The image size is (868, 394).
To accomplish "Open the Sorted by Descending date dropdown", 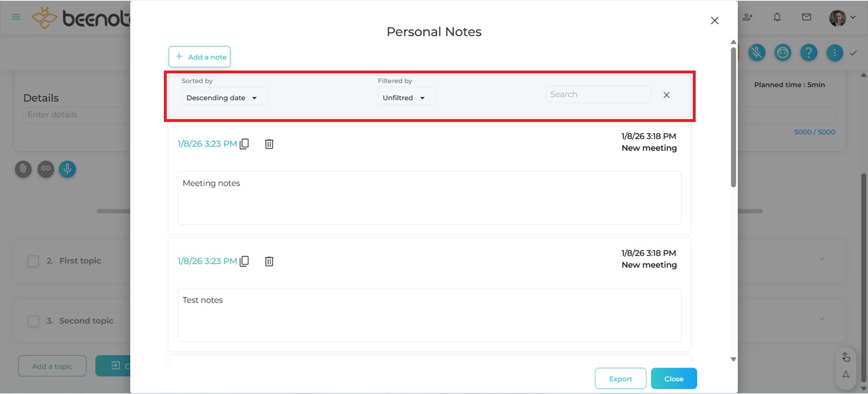I will coord(224,98).
